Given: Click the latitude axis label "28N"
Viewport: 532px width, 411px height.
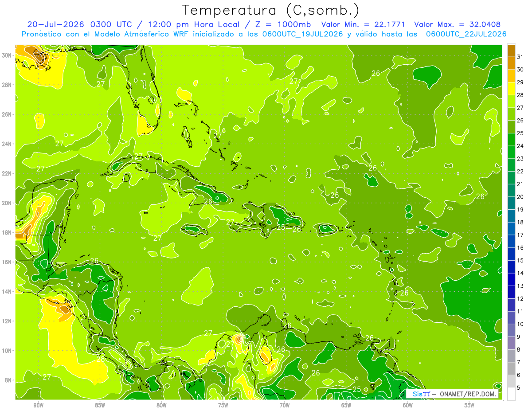Looking at the screenshot, I should [x=7, y=85].
